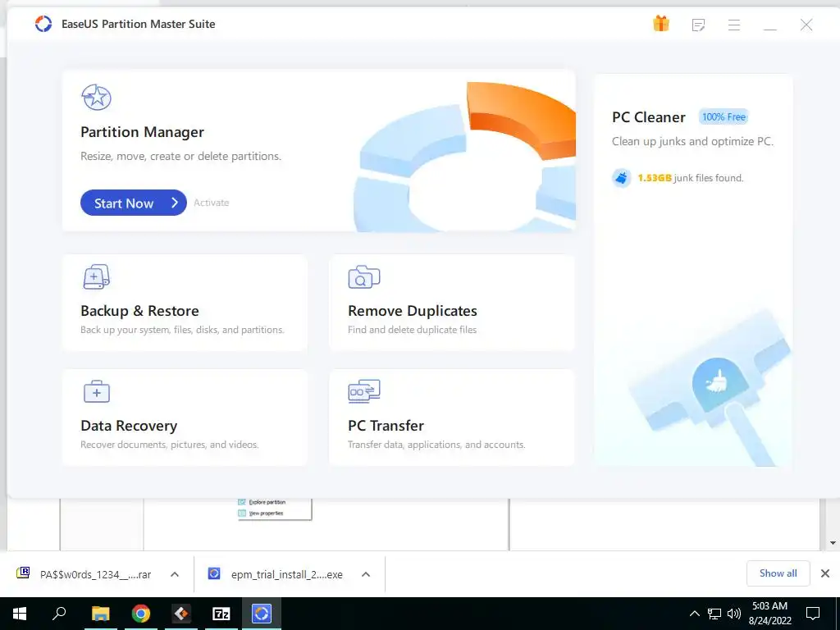Click the PC Cleaner heading
Viewport: 840px width, 630px height.
click(649, 116)
